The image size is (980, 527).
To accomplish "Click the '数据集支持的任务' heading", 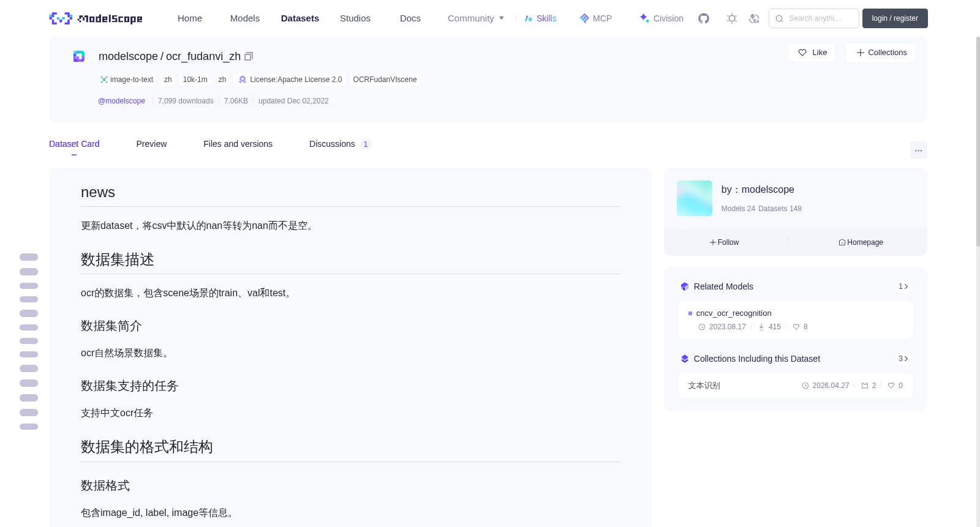I will tap(130, 386).
